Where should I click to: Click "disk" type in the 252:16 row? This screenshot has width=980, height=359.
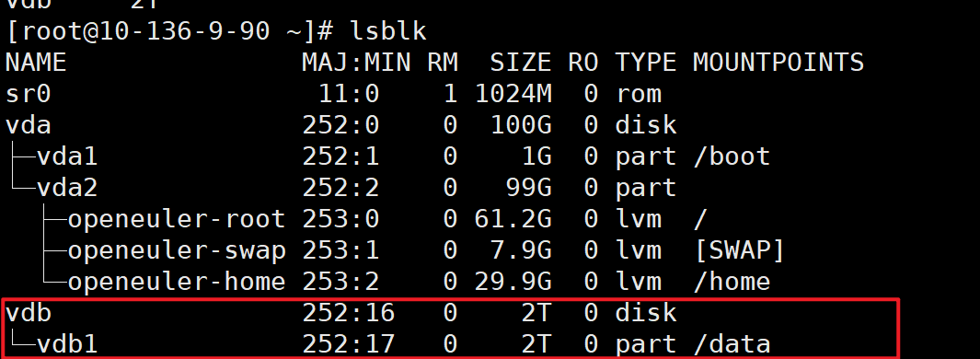pos(646,313)
